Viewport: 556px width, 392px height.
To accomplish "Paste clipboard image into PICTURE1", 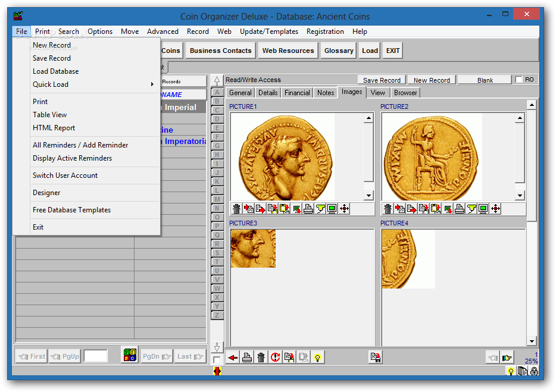I will point(285,209).
